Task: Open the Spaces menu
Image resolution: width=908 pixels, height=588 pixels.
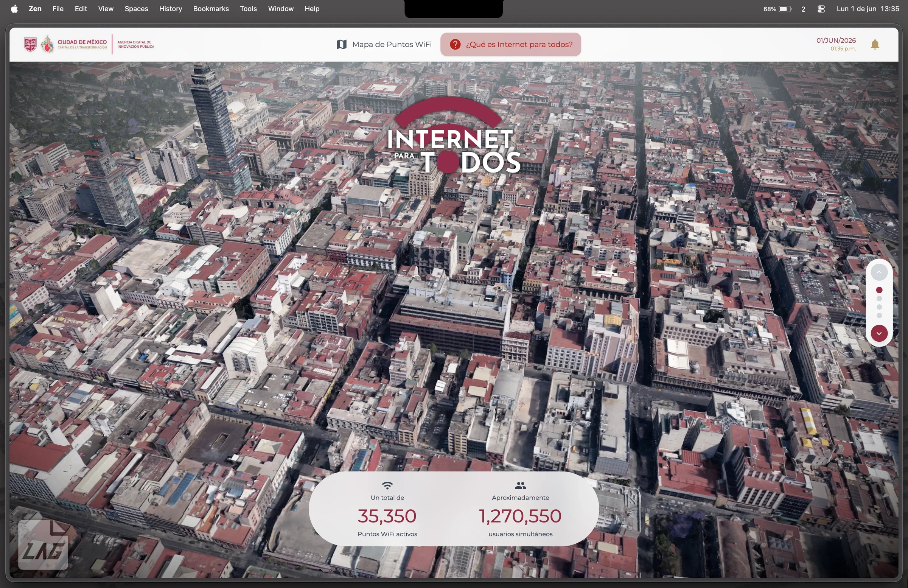Action: 136,9
